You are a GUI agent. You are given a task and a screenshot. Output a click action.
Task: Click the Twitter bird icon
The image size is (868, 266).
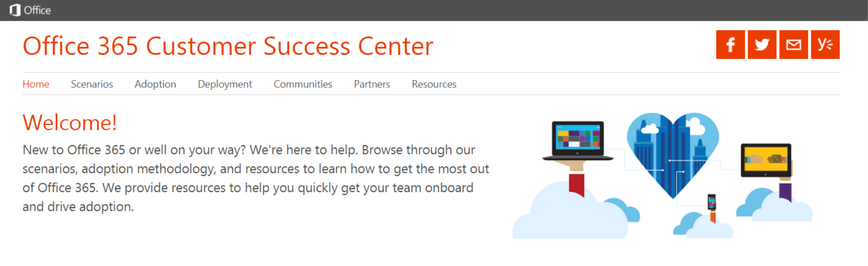coord(761,44)
